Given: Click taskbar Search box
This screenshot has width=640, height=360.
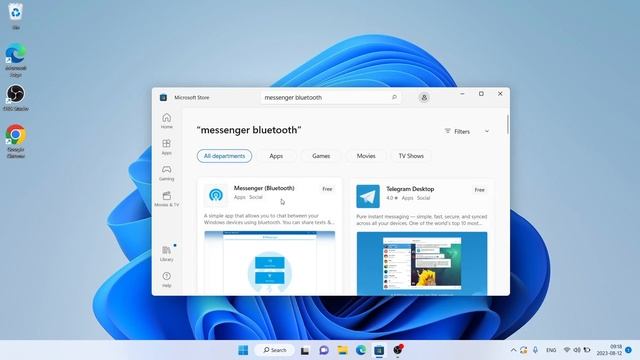Looking at the screenshot, I should [x=275, y=350].
